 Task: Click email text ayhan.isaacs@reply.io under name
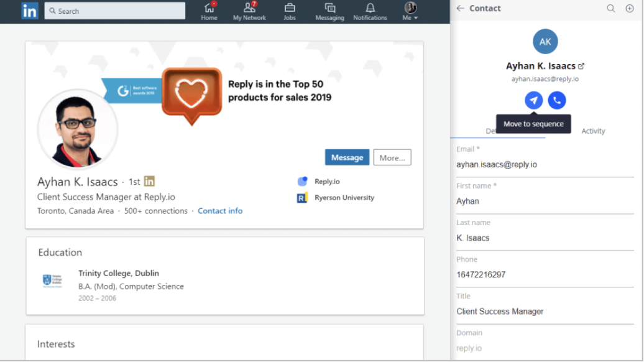click(x=545, y=79)
